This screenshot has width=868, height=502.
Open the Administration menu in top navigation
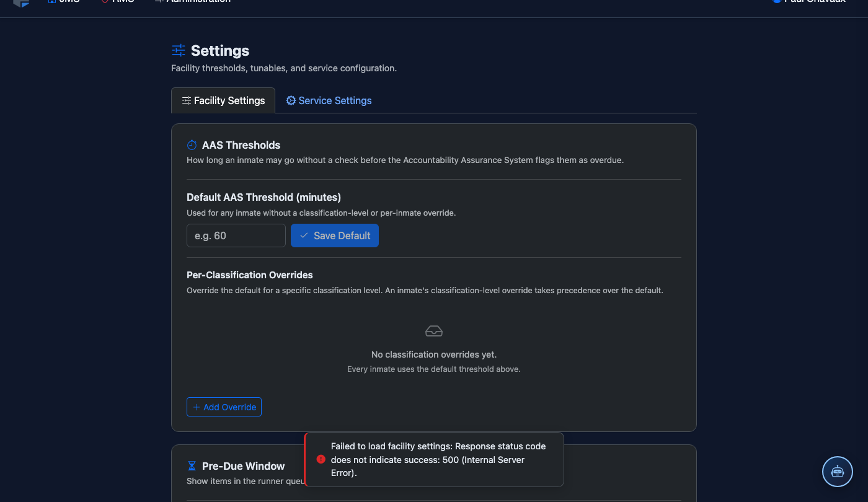193,1
